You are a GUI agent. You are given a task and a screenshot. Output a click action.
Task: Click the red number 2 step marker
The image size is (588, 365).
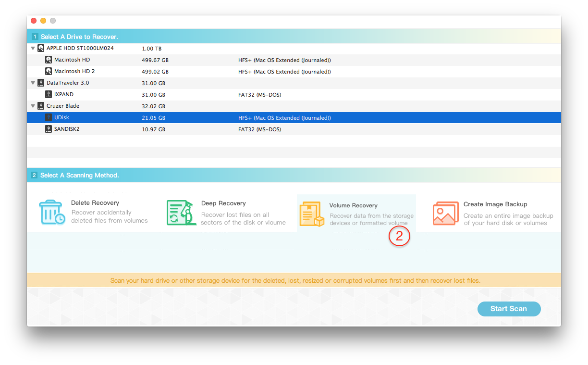tap(399, 237)
